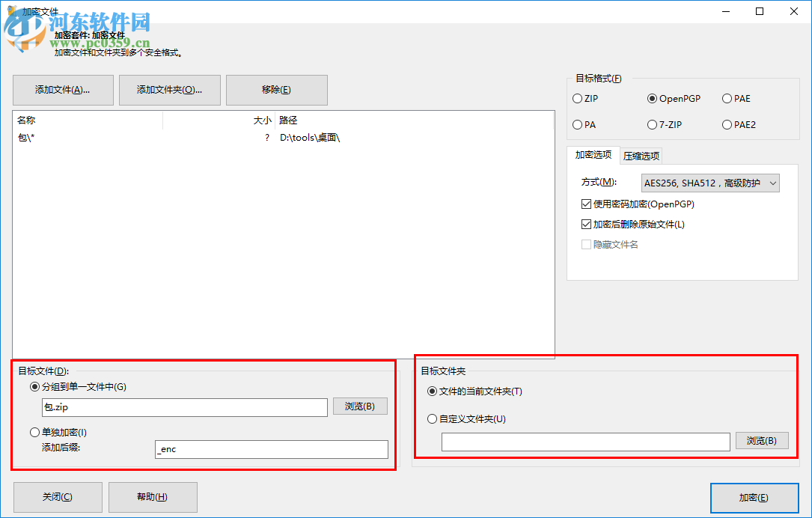Screen dimensions: 812x518
Task: Click 浏览 next to 包.zip field
Action: 359,406
